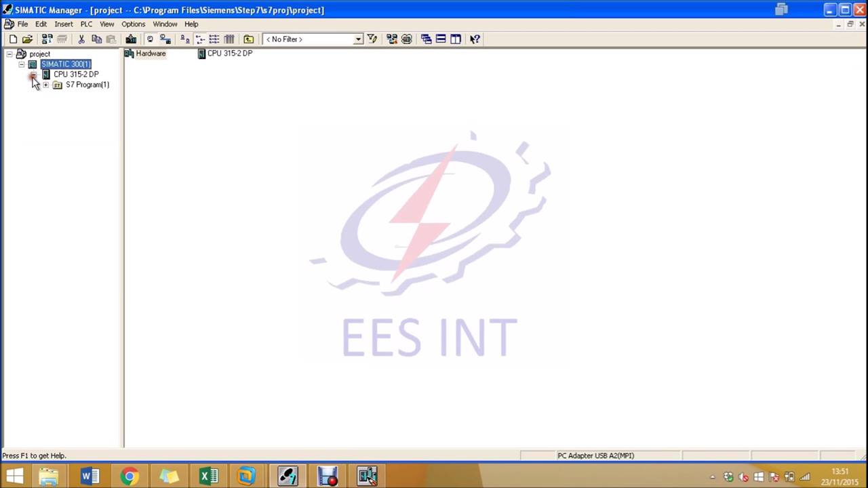
Task: Click the Configure Network toolbar icon
Action: [392, 39]
